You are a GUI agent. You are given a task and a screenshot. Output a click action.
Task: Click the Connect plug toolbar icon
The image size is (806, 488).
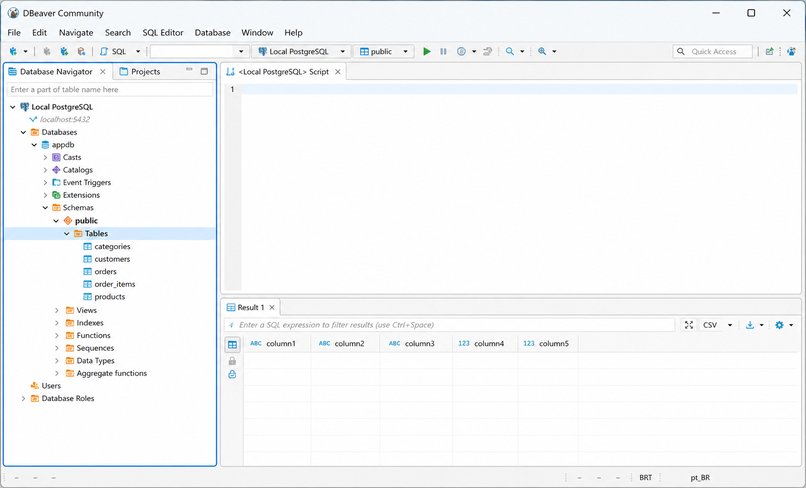point(47,51)
